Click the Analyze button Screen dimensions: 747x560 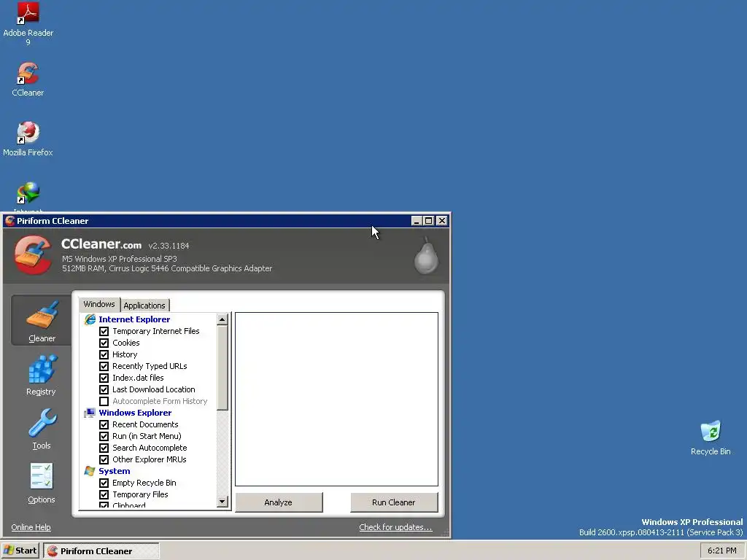[x=279, y=502]
